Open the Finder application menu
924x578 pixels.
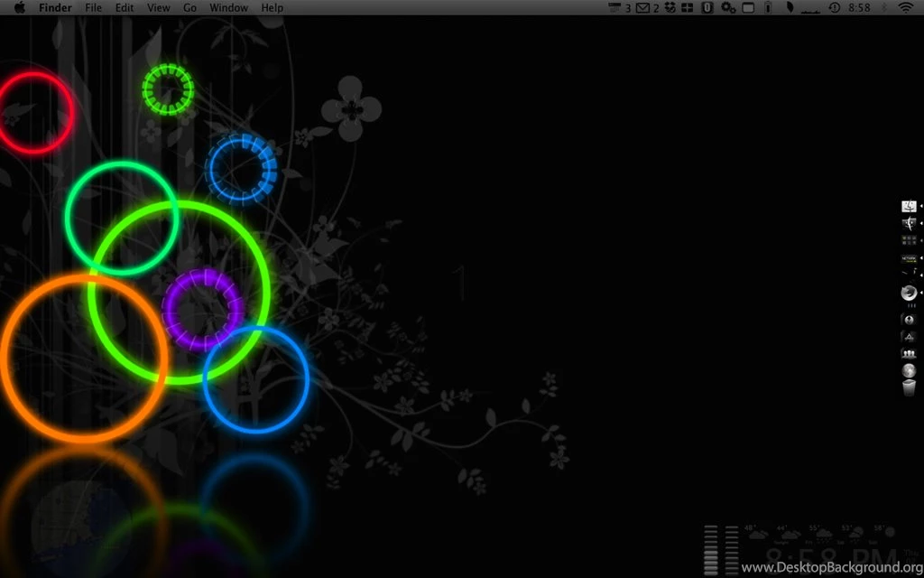tap(55, 8)
